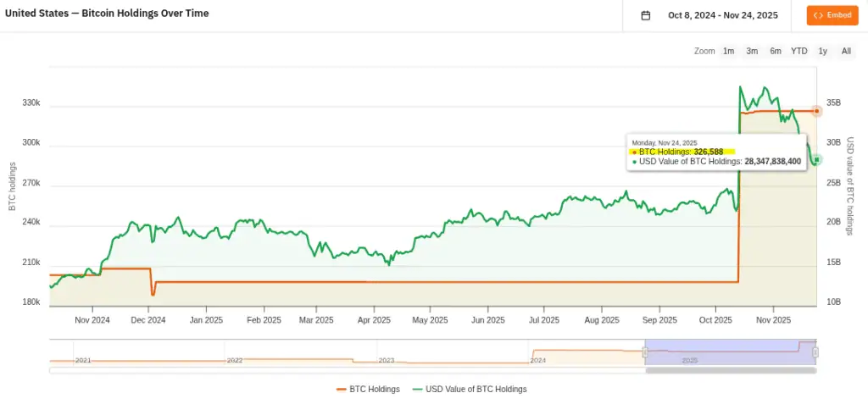Show All data with the zoom button

(846, 52)
